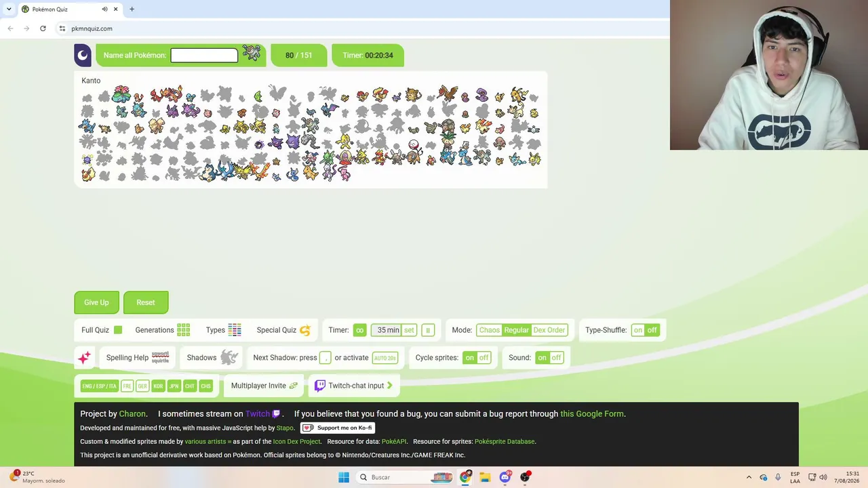Select Dex Order mode

[x=549, y=330]
